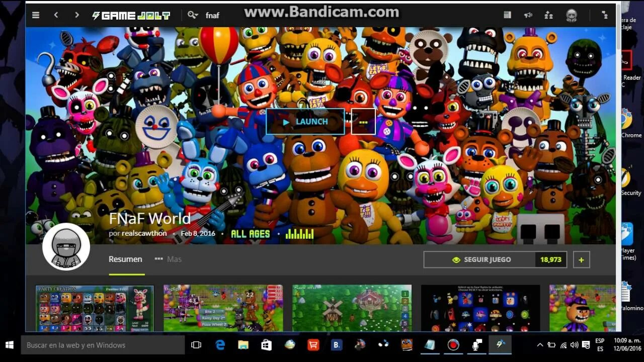Image resolution: width=644 pixels, height=362 pixels.
Task: Open the Security desktop shortcut
Action: (x=630, y=181)
